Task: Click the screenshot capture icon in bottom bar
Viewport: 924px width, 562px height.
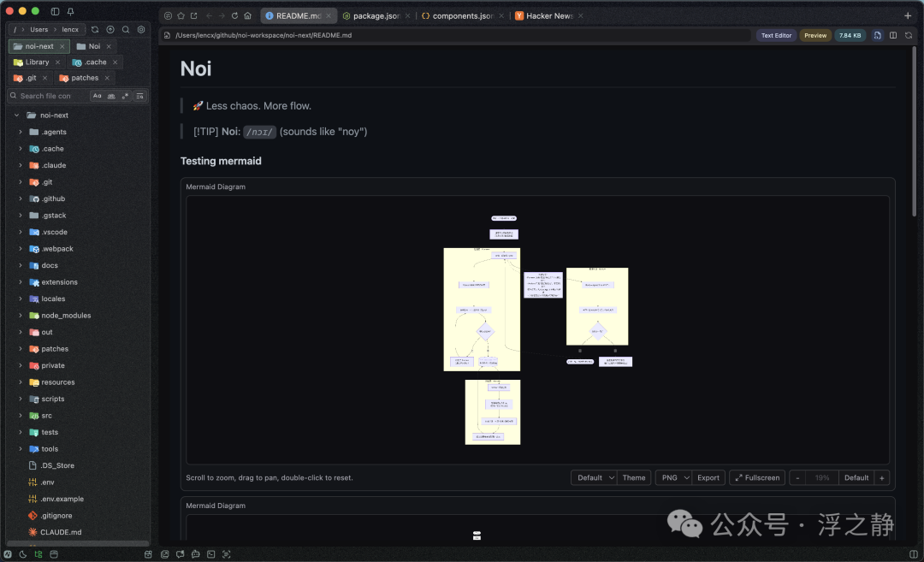Action: 226,554
